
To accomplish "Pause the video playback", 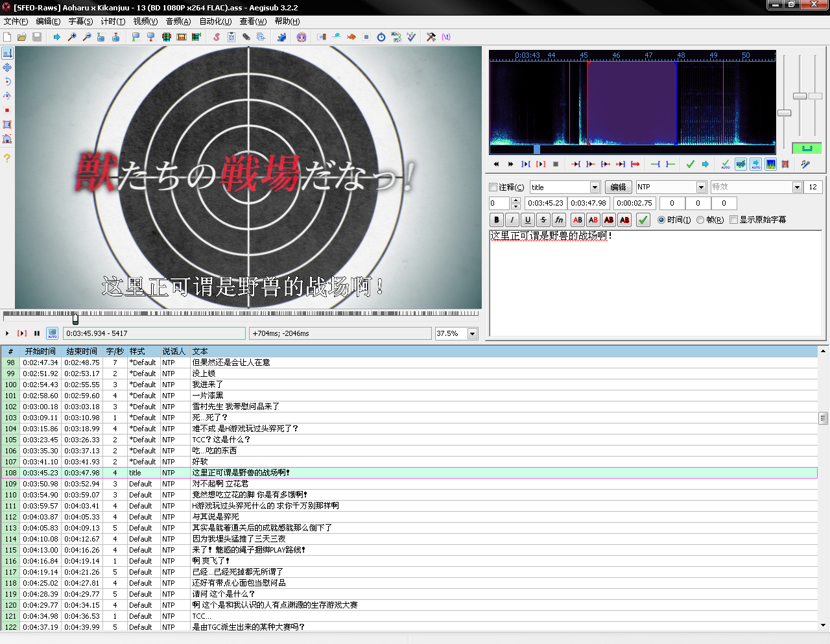I will coord(37,333).
